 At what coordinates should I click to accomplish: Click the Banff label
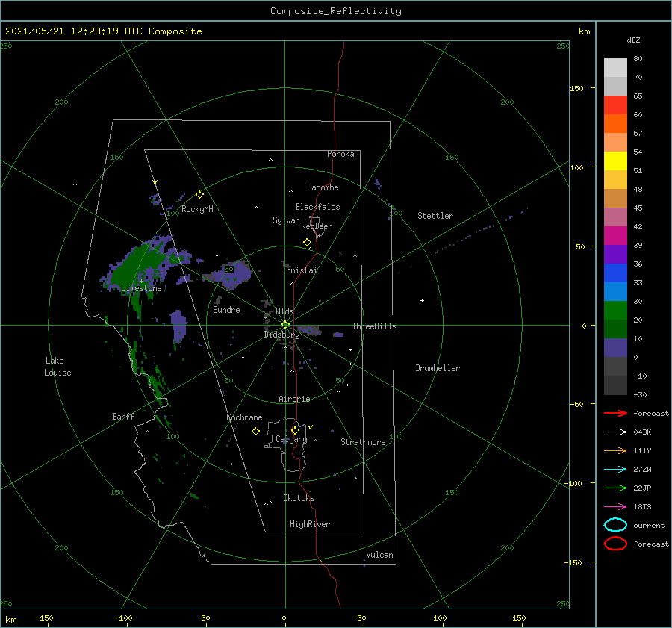click(x=123, y=416)
